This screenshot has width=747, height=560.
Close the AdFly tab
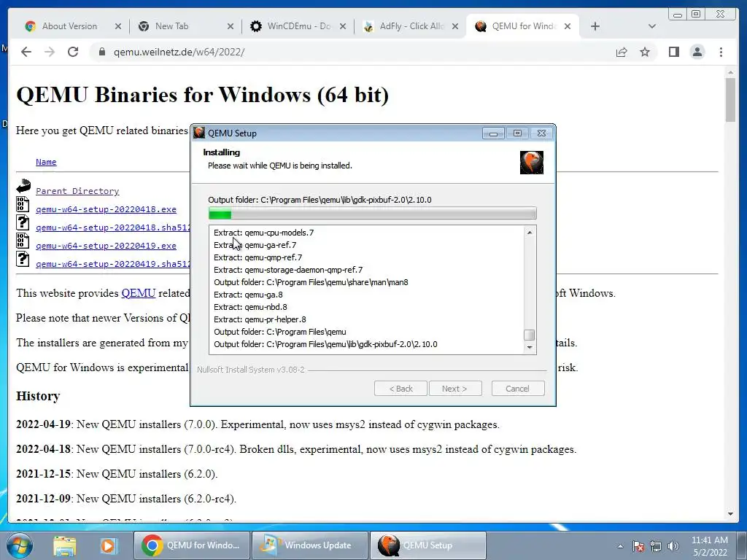coord(455,26)
